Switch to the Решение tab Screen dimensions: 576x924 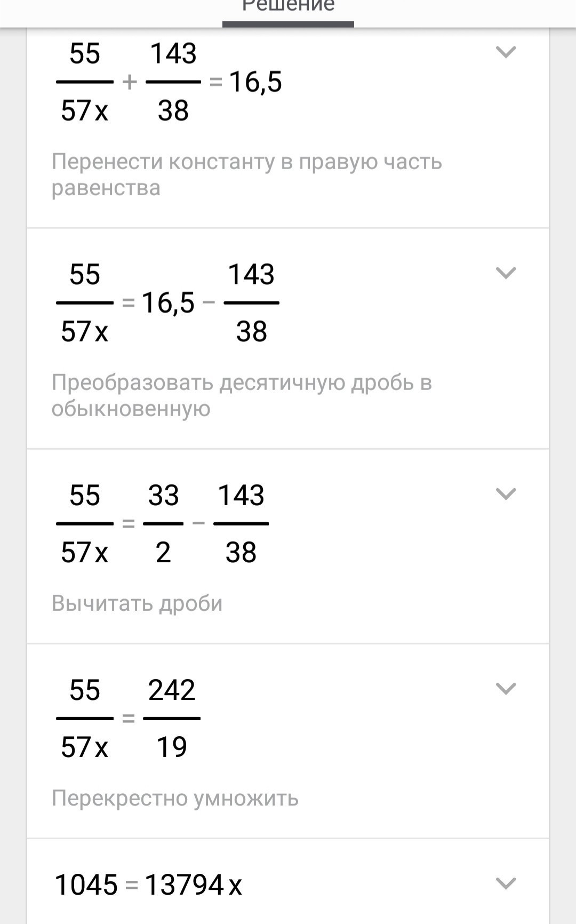click(288, 7)
